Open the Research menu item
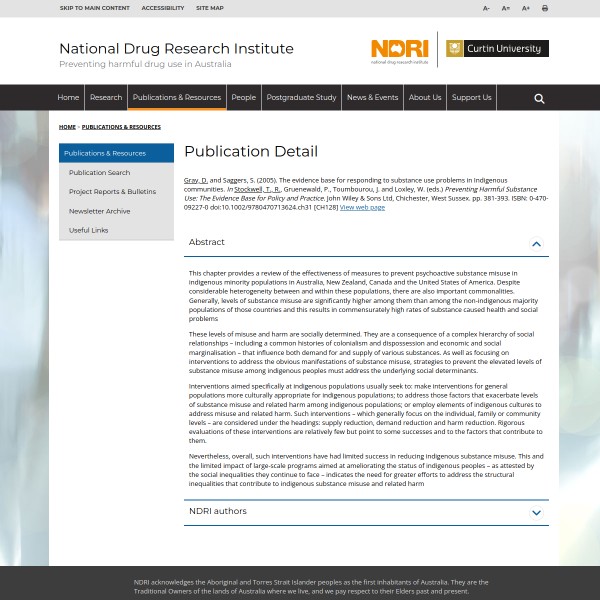The height and width of the screenshot is (600, 600). click(106, 98)
